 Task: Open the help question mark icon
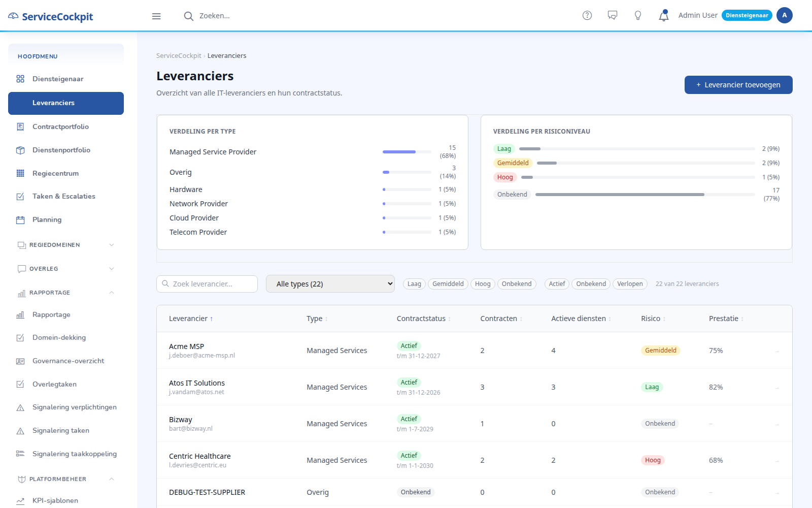(587, 15)
